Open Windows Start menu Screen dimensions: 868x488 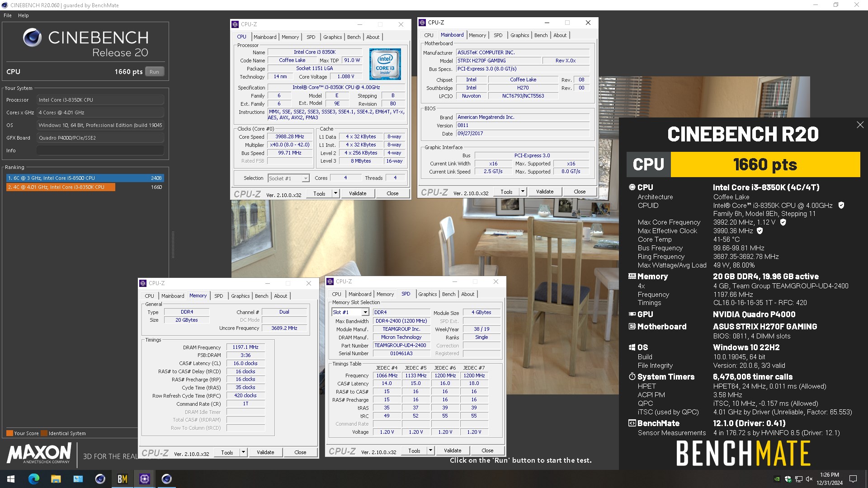pos(11,479)
